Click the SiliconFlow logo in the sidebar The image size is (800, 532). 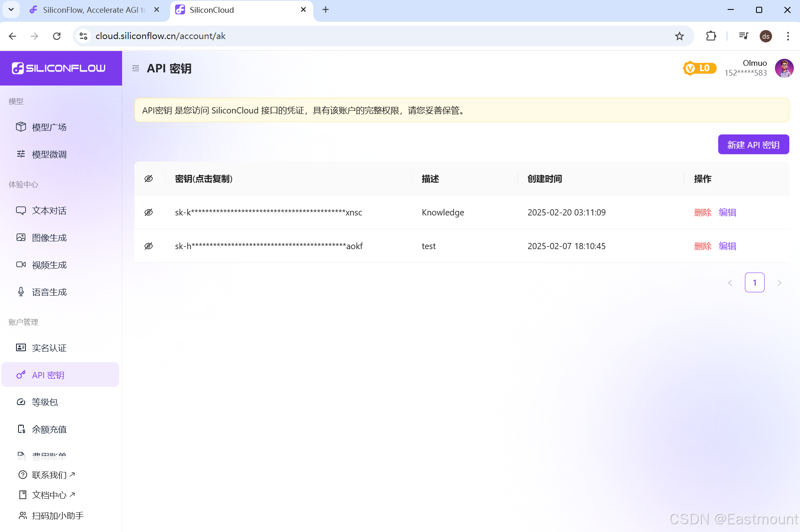(x=59, y=68)
